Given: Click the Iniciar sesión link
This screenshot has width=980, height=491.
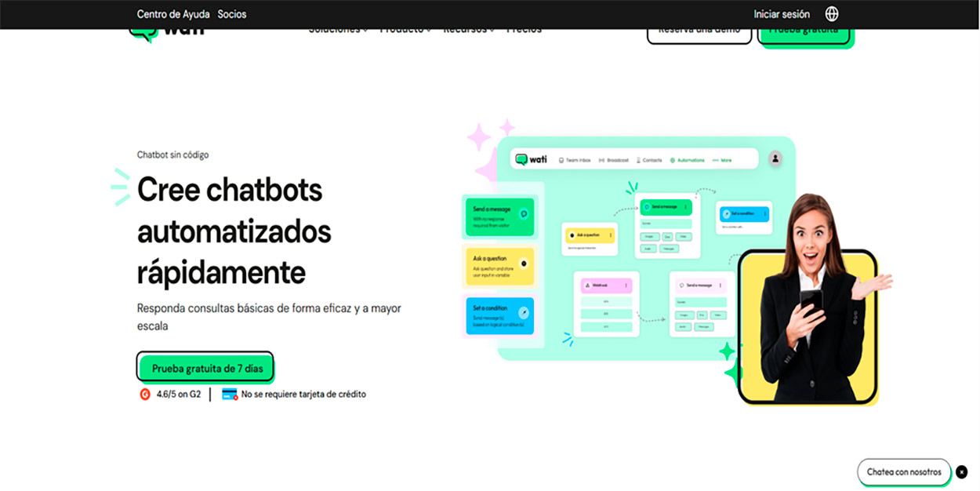Looking at the screenshot, I should tap(782, 14).
